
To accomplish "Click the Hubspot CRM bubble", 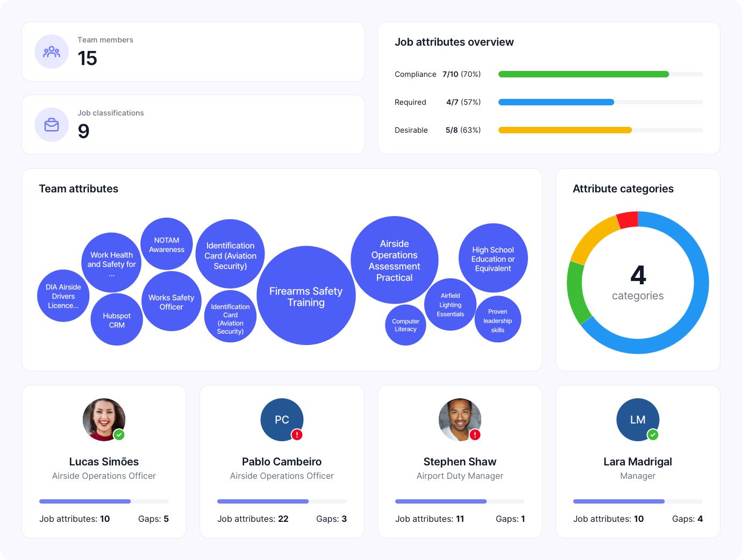I will coord(117,320).
